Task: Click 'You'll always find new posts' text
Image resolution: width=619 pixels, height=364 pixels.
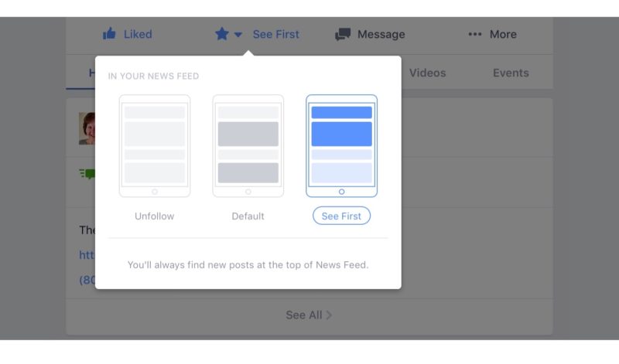Action: pyautogui.click(x=248, y=265)
